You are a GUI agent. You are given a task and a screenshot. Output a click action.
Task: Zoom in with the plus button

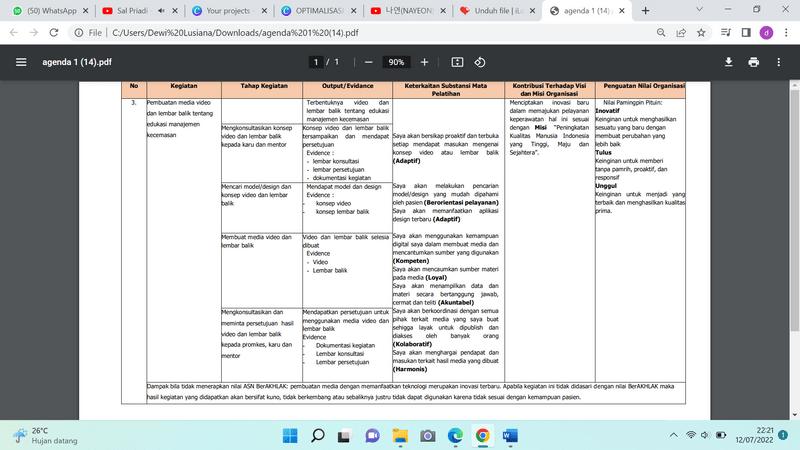point(424,62)
